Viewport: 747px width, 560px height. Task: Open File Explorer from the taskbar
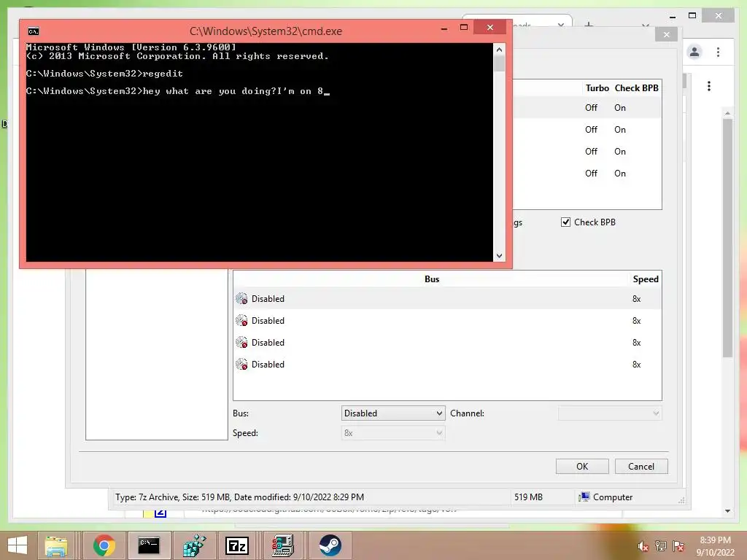click(56, 545)
